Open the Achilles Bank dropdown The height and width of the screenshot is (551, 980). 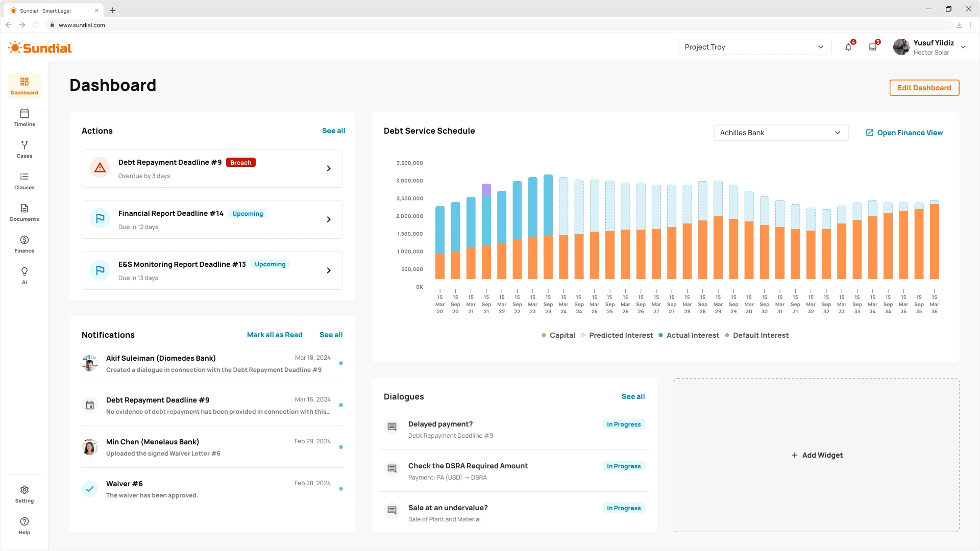point(780,133)
